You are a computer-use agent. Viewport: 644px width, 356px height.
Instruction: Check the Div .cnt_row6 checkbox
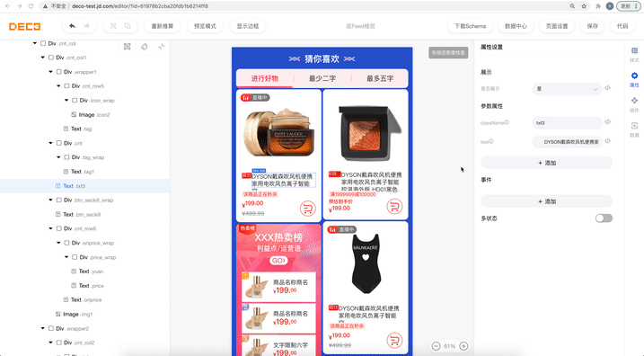pyautogui.click(x=58, y=228)
